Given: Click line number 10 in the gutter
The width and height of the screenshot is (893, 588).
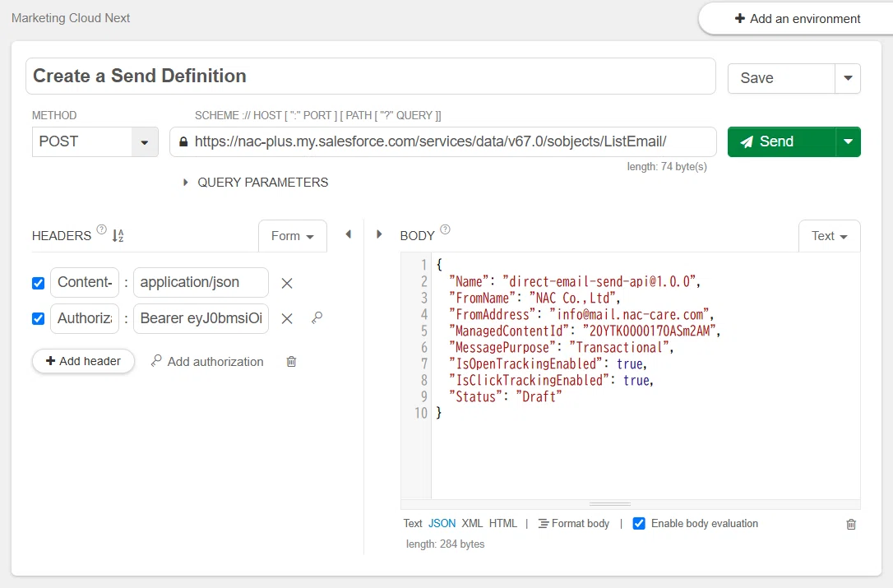Looking at the screenshot, I should point(421,413).
